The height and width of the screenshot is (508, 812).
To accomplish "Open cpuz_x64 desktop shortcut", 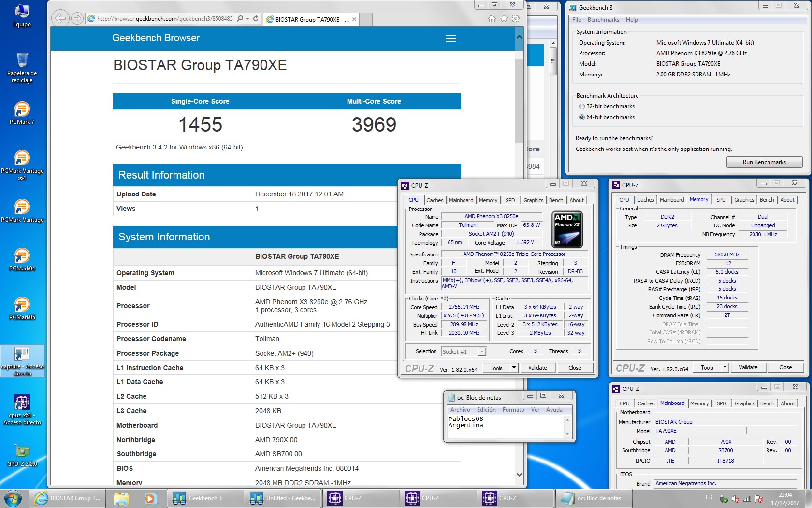I will pyautogui.click(x=22, y=410).
